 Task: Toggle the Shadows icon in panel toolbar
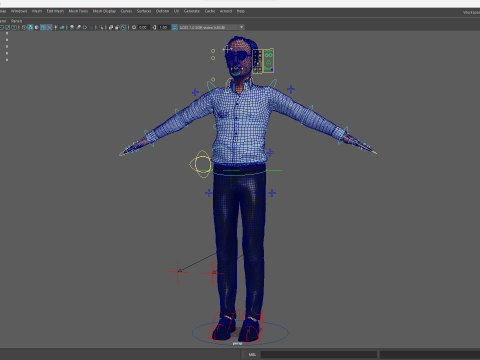[62, 27]
